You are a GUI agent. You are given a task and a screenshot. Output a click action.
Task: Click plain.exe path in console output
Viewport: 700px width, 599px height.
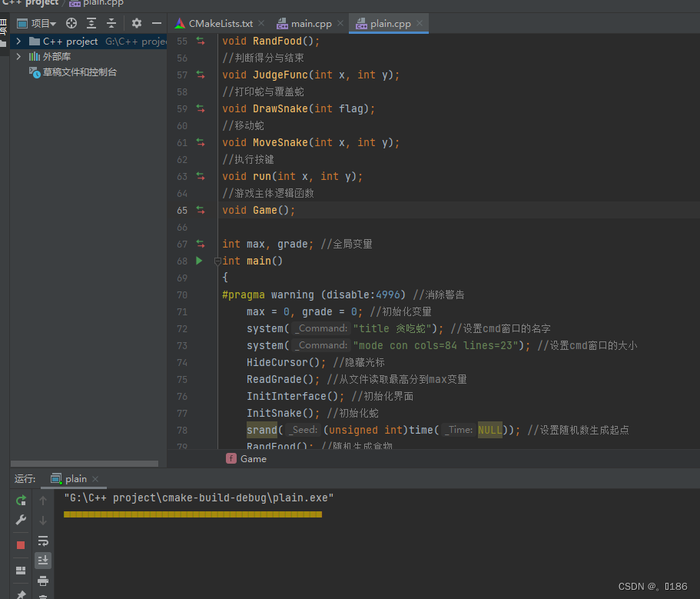point(199,498)
